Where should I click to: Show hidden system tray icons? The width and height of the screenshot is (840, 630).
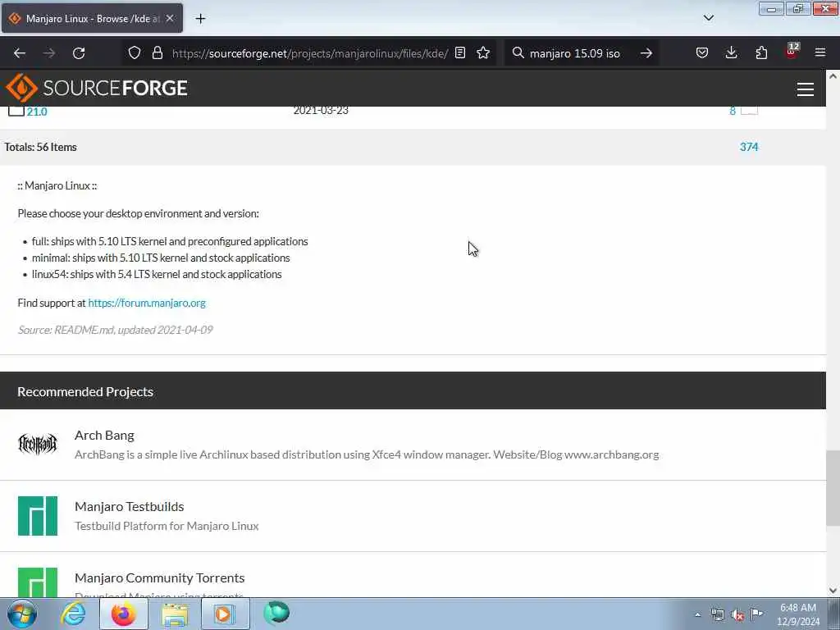click(697, 614)
